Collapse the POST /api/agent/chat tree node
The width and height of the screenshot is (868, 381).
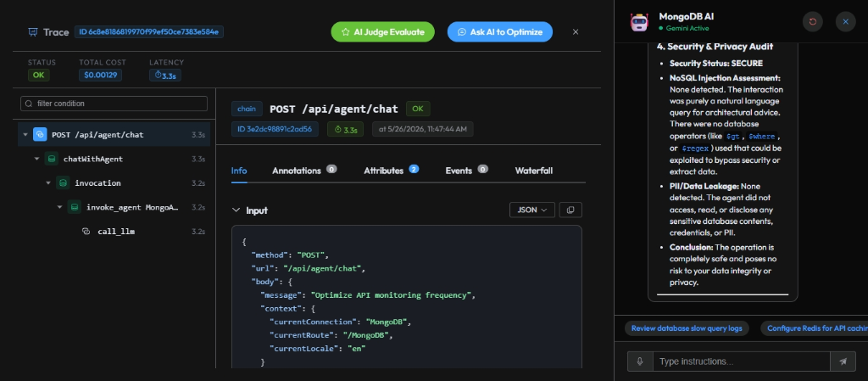[25, 135]
